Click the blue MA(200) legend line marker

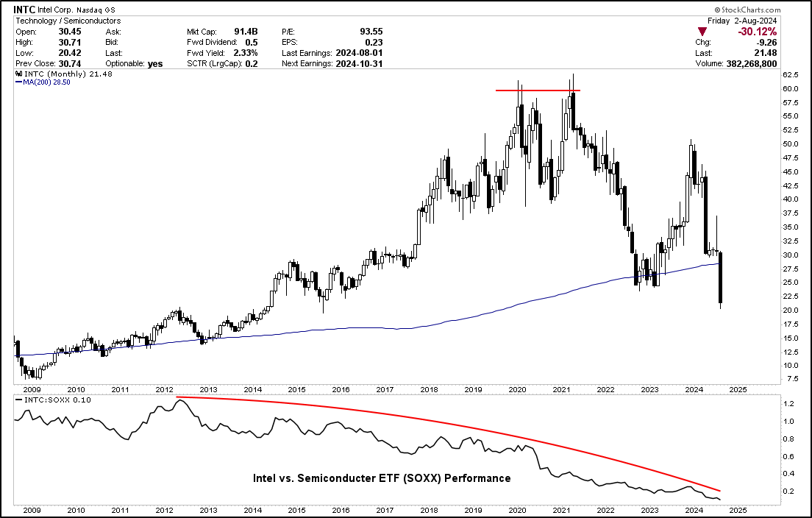[x=18, y=82]
